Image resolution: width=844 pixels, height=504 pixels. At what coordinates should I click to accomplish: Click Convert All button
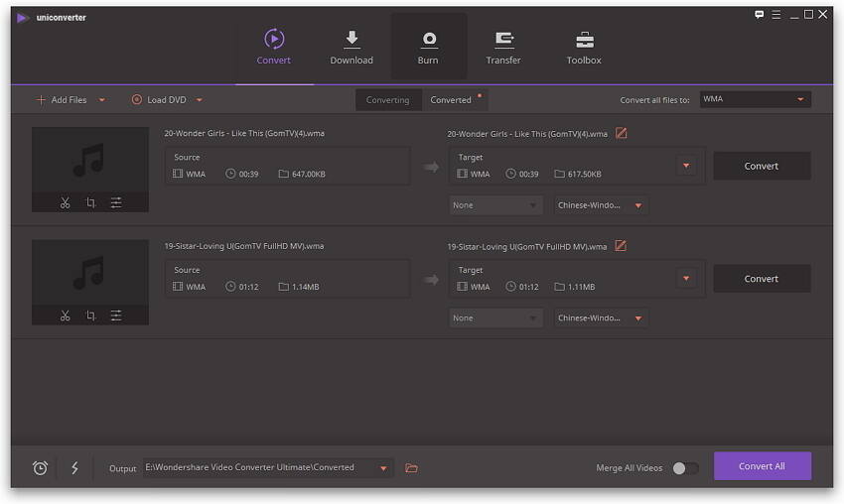(x=763, y=466)
